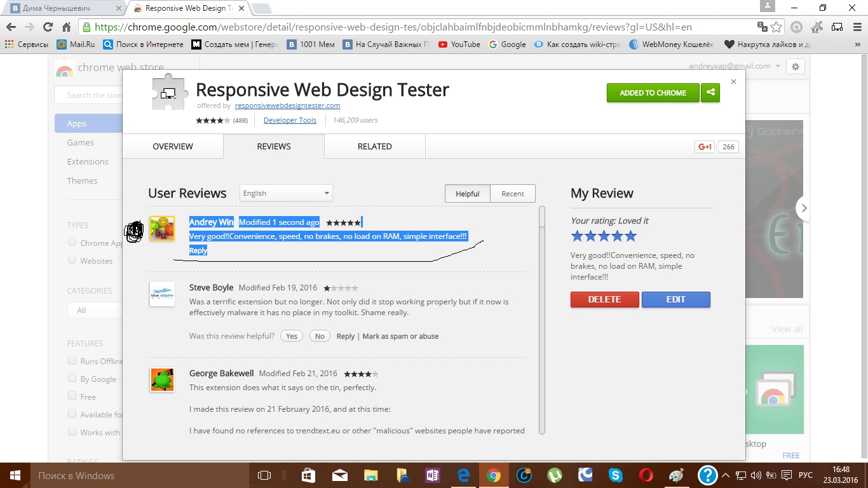The height and width of the screenshot is (488, 868).
Task: Open Windows Start menu
Action: [x=14, y=475]
